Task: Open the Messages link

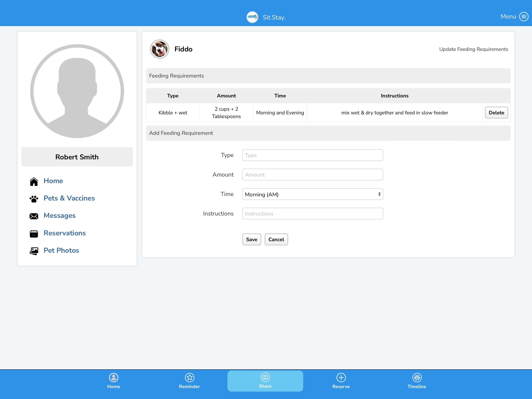Action: 59,215
